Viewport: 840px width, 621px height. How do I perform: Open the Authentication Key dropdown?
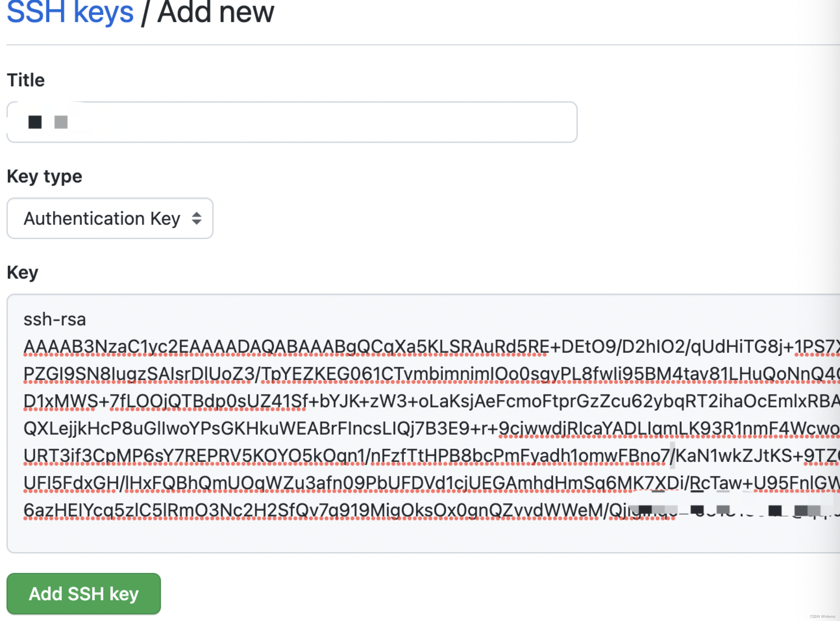(110, 218)
